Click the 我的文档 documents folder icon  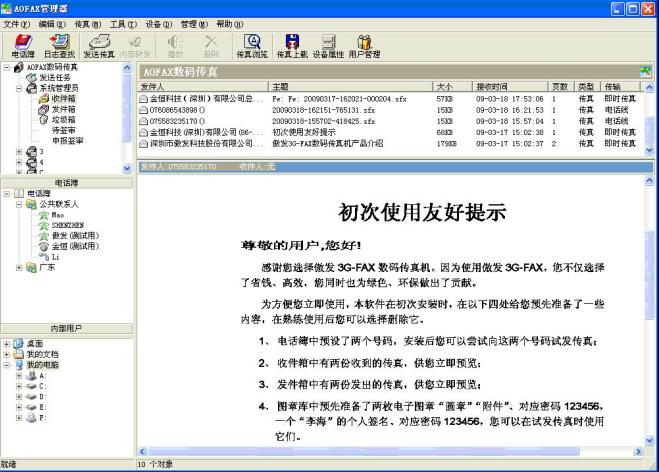[x=19, y=354]
